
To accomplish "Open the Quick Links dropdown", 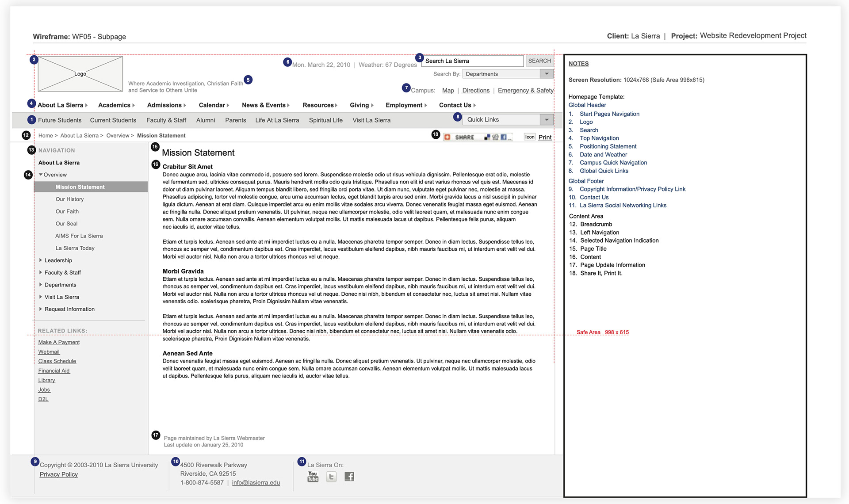I will coord(508,119).
